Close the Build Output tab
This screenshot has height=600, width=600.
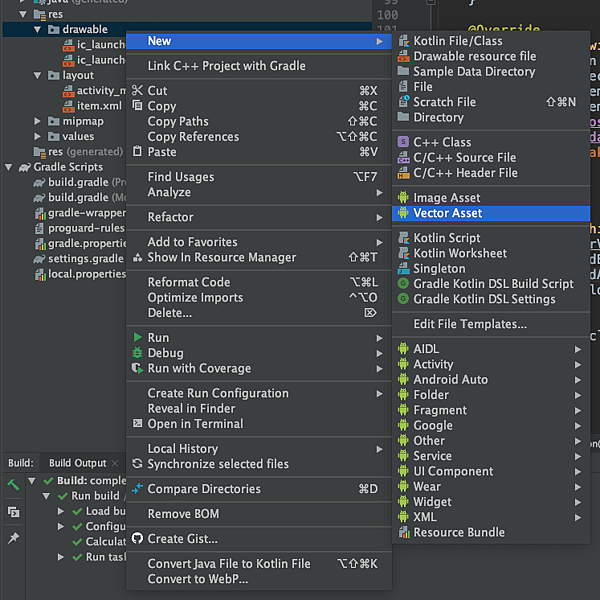tap(114, 463)
